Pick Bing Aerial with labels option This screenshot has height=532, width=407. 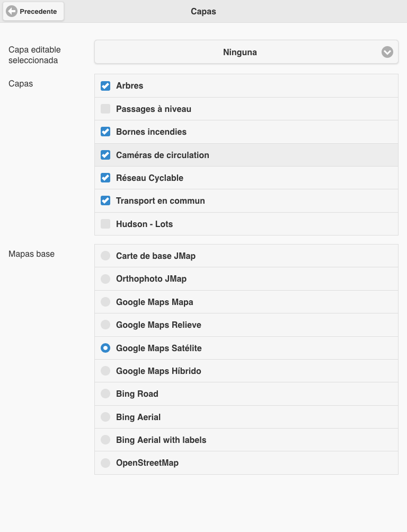(246, 440)
